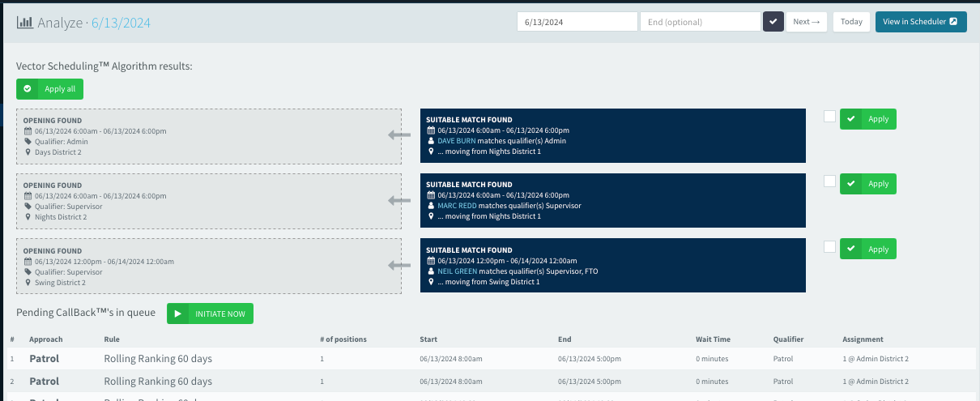Click person icon beside NEIL GREEN
980x401 pixels.
(431, 271)
